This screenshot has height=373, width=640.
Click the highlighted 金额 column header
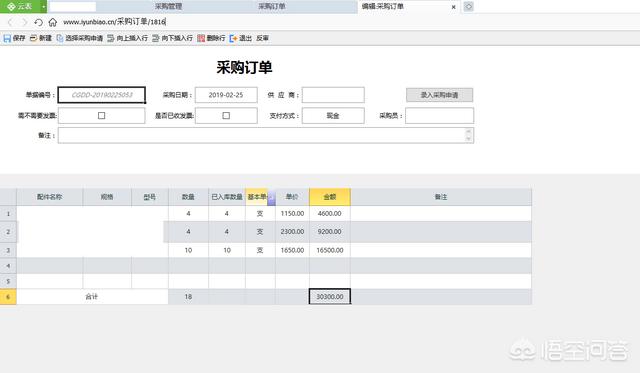pos(330,197)
